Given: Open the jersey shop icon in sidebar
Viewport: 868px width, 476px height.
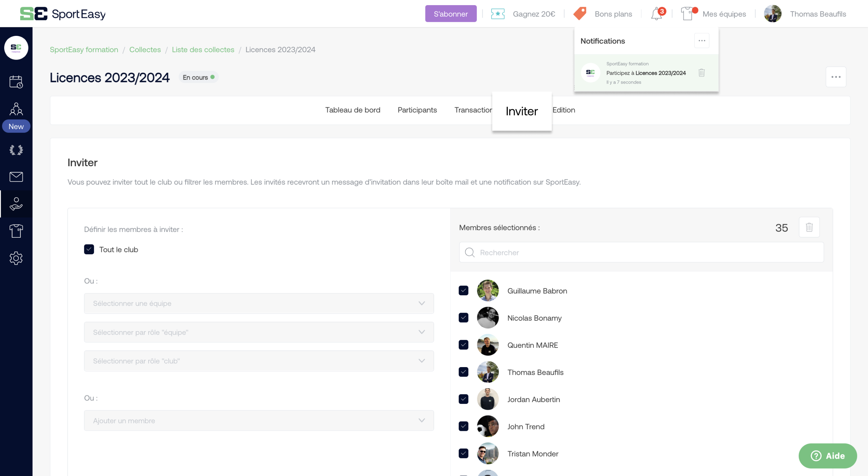Looking at the screenshot, I should point(16,231).
